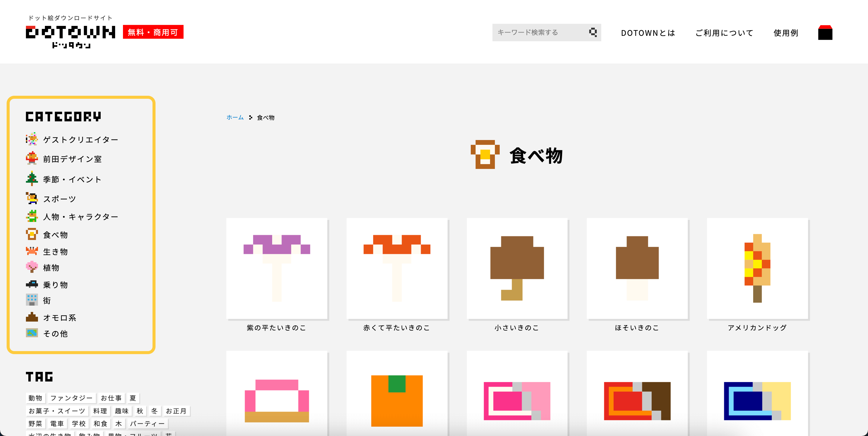Screen dimensions: 868x436
Task: Open the 赤くて平たいきのこ red mushroom thumbnail
Action: pos(397,268)
